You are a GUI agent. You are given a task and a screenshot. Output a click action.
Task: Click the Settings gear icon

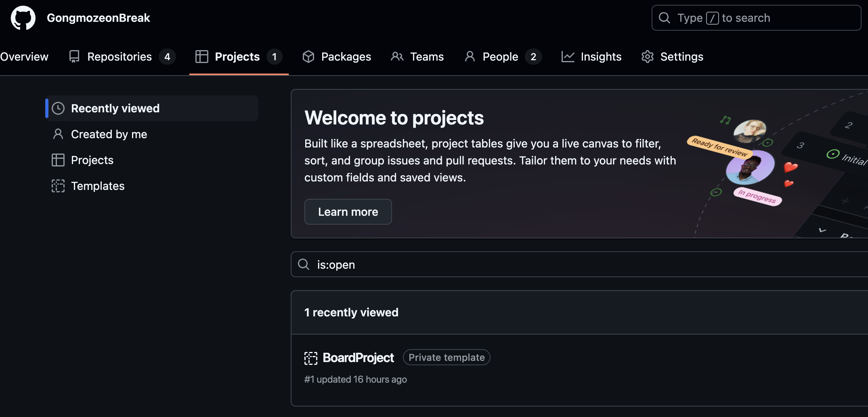[647, 57]
